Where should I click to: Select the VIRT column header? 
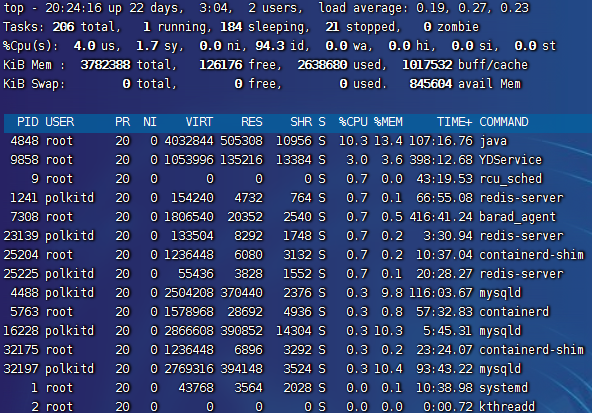click(x=199, y=122)
